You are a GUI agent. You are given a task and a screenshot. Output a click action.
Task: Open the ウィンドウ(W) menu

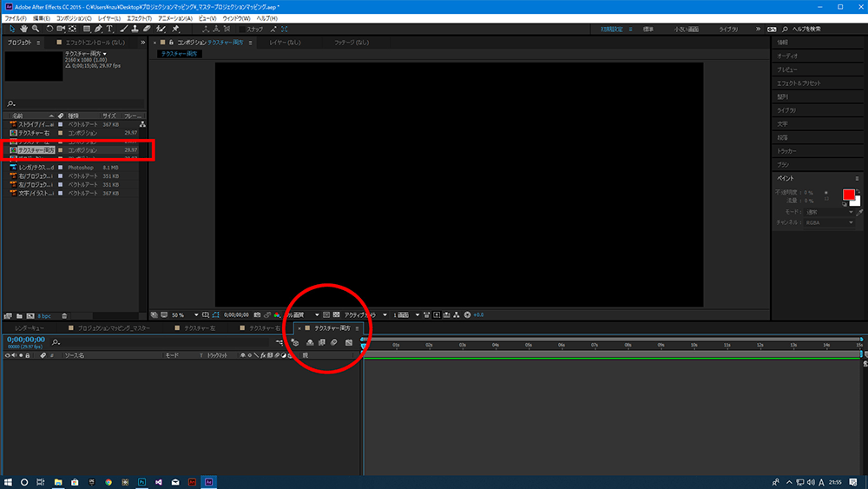(x=236, y=18)
